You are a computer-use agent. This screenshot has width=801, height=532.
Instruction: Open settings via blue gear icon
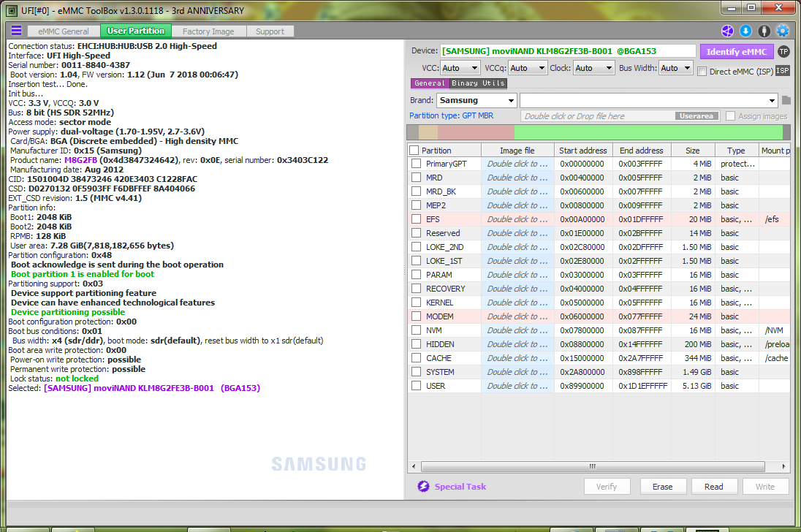pyautogui.click(x=783, y=31)
